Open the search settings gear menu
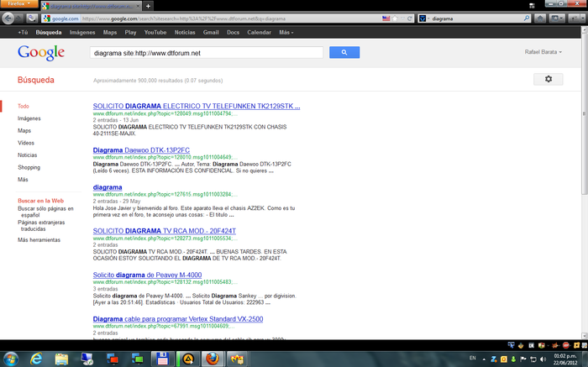This screenshot has height=367, width=588. 549,79
